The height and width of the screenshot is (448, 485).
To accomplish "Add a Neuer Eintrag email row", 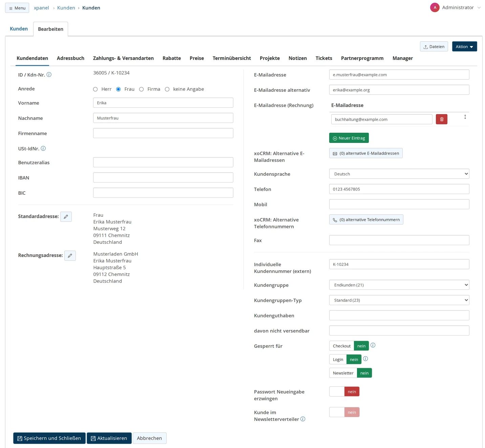I will pos(349,138).
